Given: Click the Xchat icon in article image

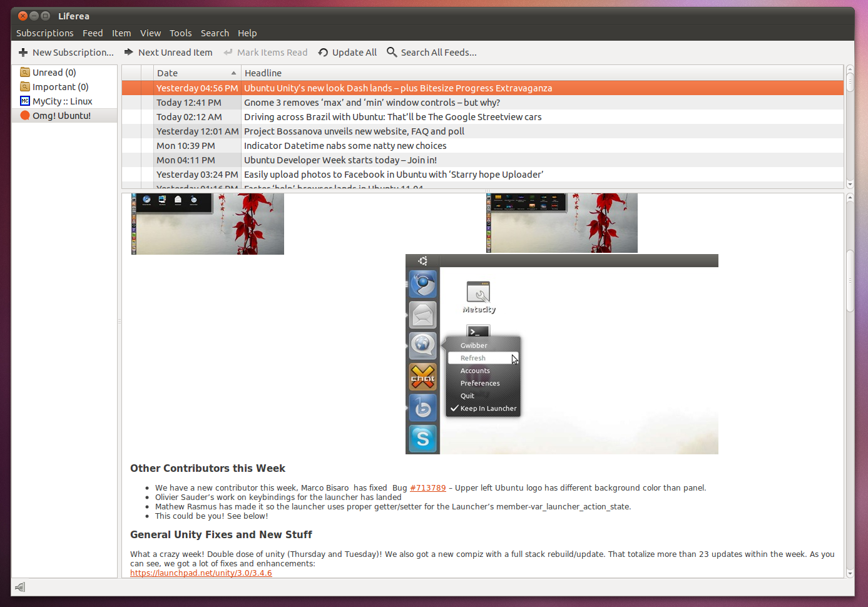Looking at the screenshot, I should tap(423, 377).
